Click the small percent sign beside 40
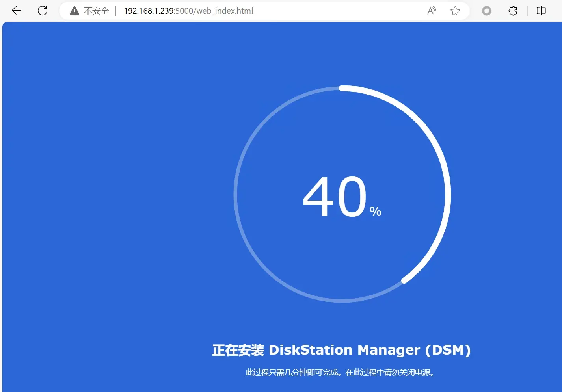Screen dimensions: 562x392 tap(376, 212)
